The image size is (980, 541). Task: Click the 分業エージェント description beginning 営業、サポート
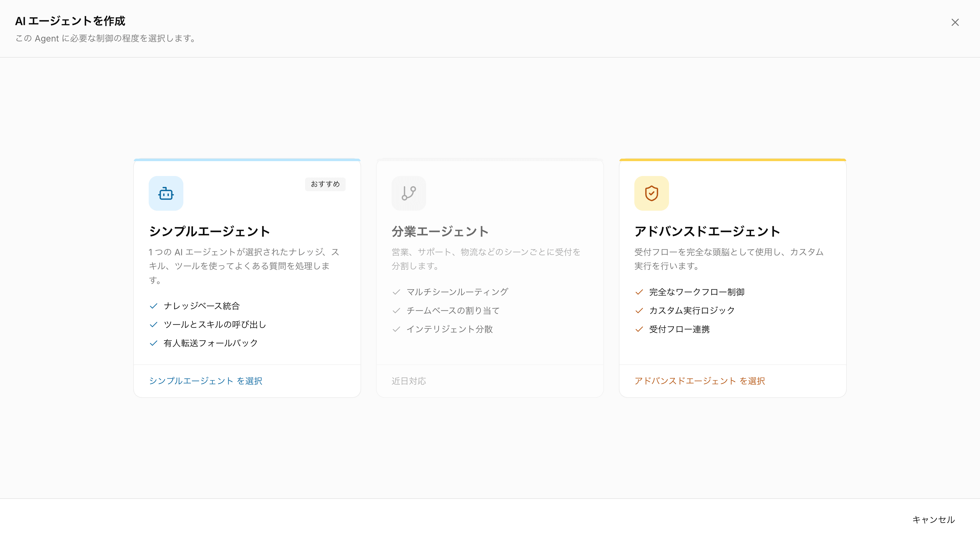[486, 259]
